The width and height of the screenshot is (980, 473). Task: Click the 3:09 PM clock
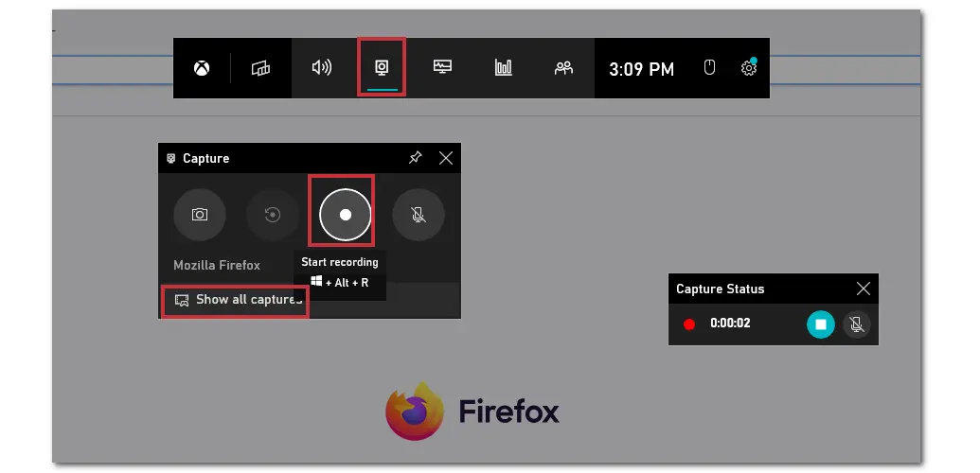pos(641,69)
